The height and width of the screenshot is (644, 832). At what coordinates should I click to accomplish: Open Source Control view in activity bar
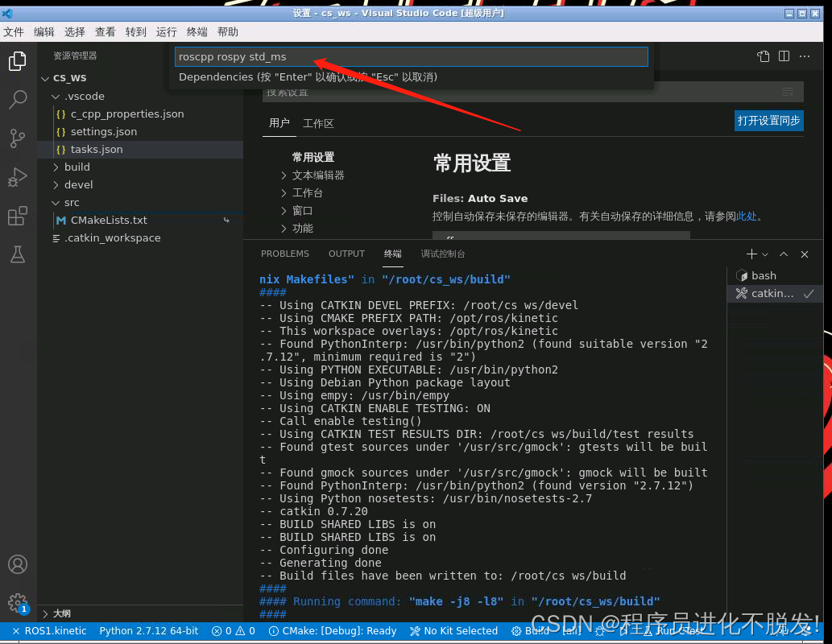click(18, 138)
